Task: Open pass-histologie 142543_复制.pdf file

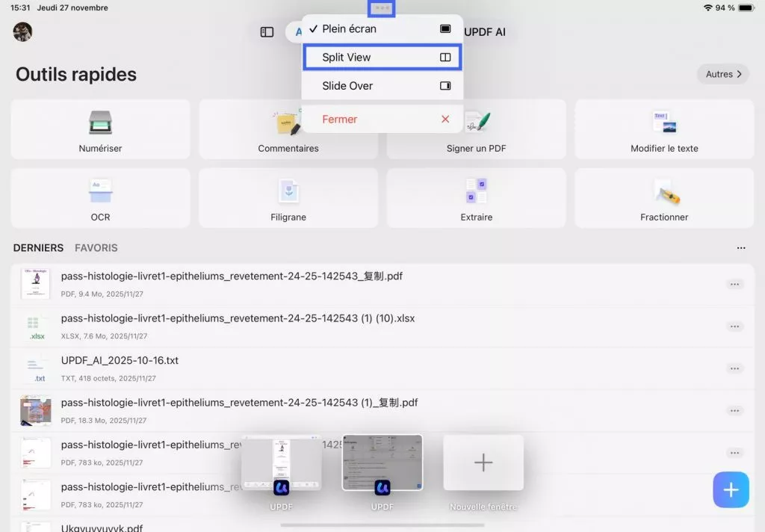Action: click(382, 285)
